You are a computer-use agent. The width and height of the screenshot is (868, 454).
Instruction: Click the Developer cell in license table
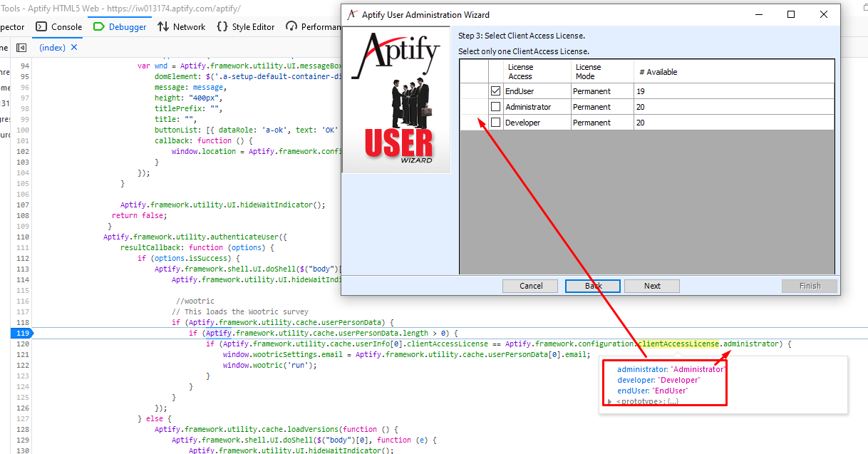click(537, 123)
